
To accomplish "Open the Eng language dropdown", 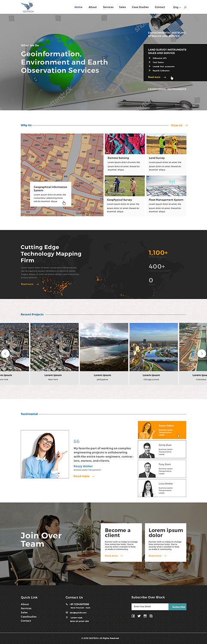I will [x=177, y=7].
